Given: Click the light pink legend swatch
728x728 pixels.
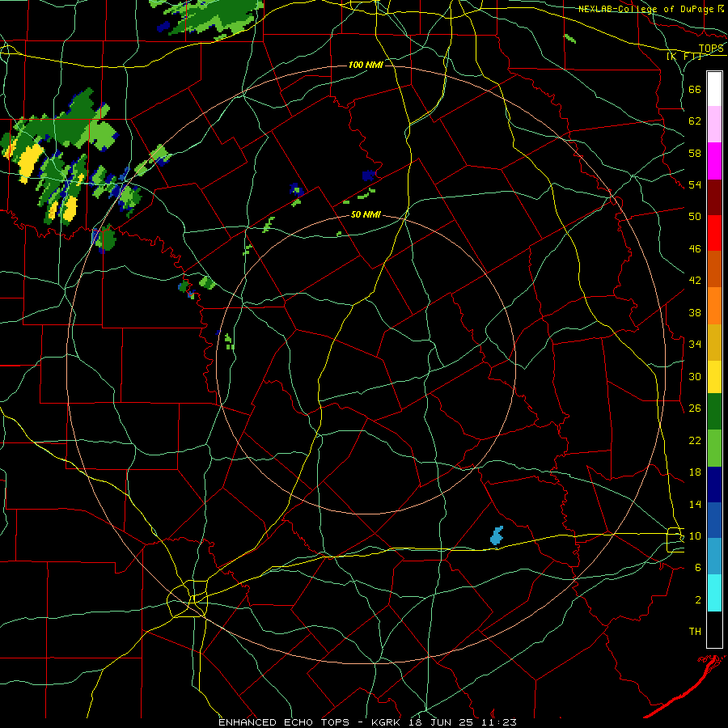Looking at the screenshot, I should [714, 124].
